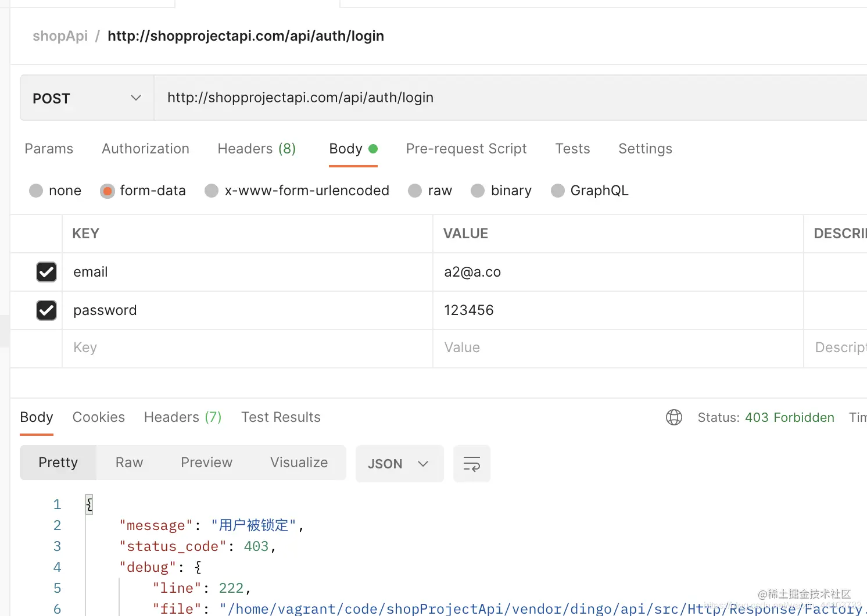
Task: Show the Preview response view
Action: coord(206,463)
